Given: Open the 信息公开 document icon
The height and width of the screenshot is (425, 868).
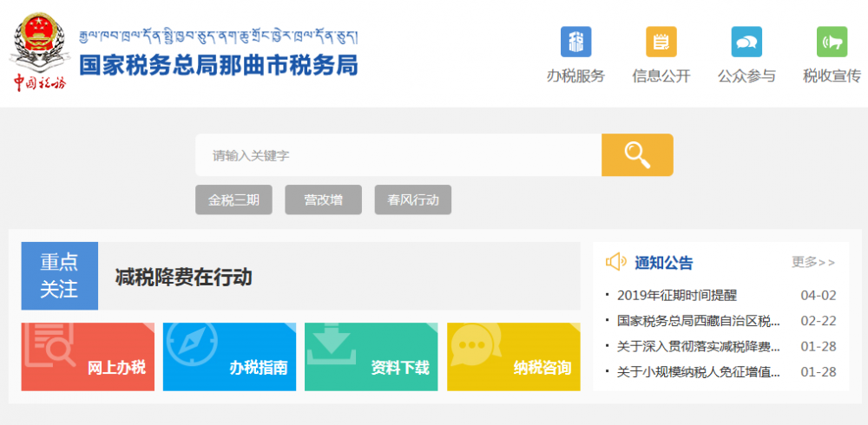Looking at the screenshot, I should [661, 42].
